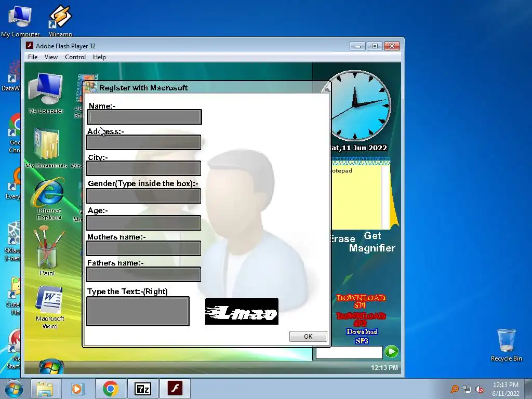
Task: Click the sidebar search text box
Action: [x=349, y=352]
